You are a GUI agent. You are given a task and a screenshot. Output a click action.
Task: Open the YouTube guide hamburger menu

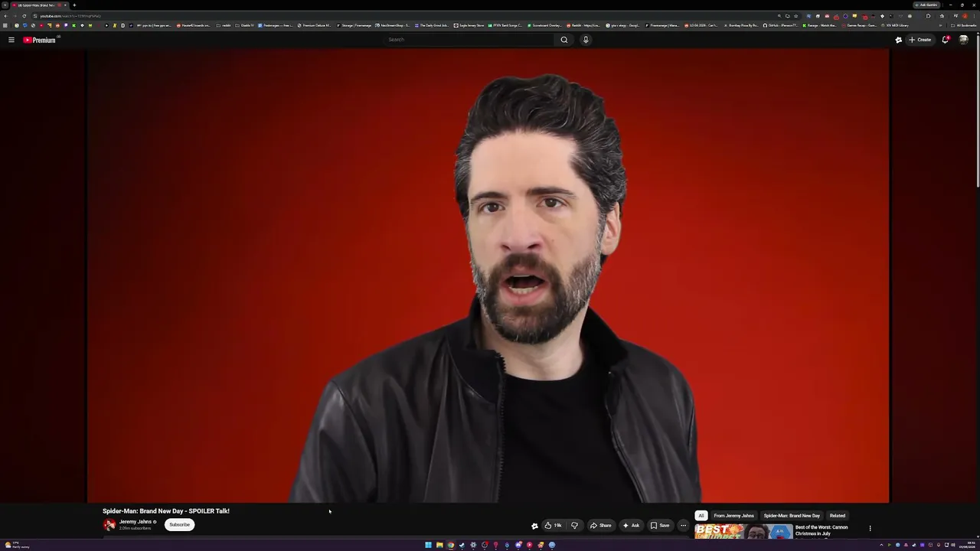(x=11, y=40)
